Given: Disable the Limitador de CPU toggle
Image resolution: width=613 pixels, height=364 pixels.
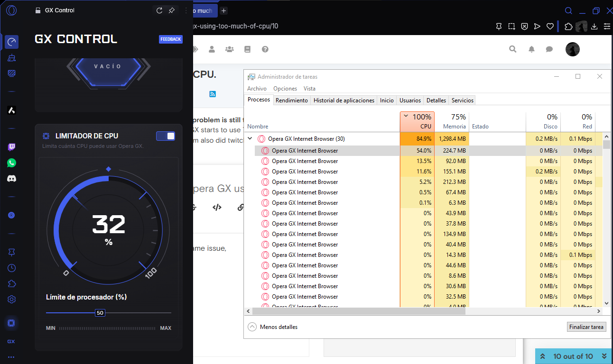Looking at the screenshot, I should coord(166,136).
